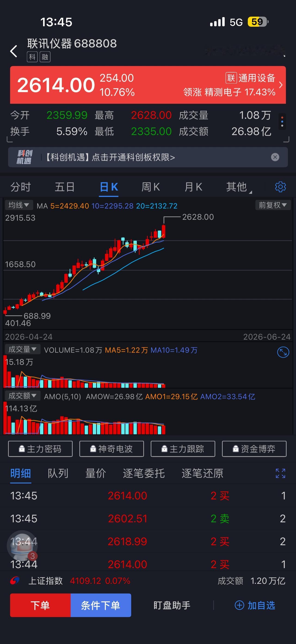The width and height of the screenshot is (296, 644).
Task: Switch to 逐笔委托 tab
Action: click(x=144, y=473)
